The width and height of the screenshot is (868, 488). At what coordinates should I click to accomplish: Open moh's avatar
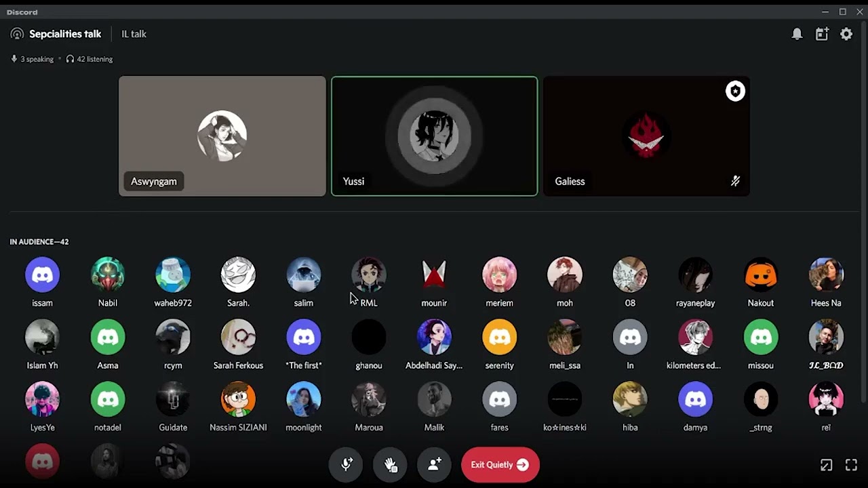(x=565, y=274)
